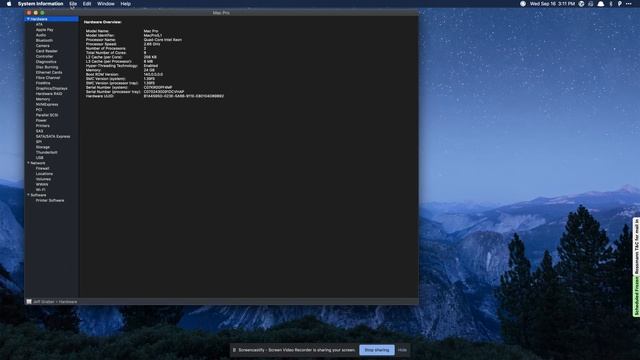Select Hardware RAID in the sidebar
This screenshot has height=360, width=640.
(x=49, y=94)
